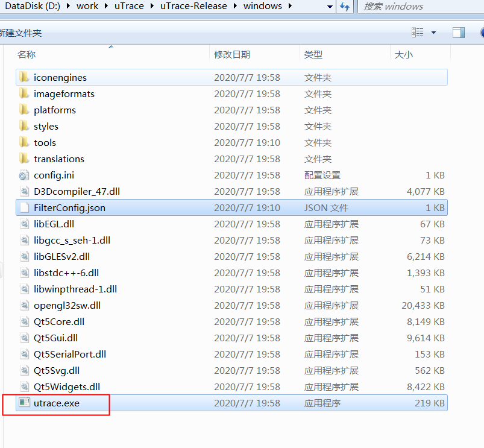Select the platforms folder icon
The height and width of the screenshot is (448, 484).
24,110
